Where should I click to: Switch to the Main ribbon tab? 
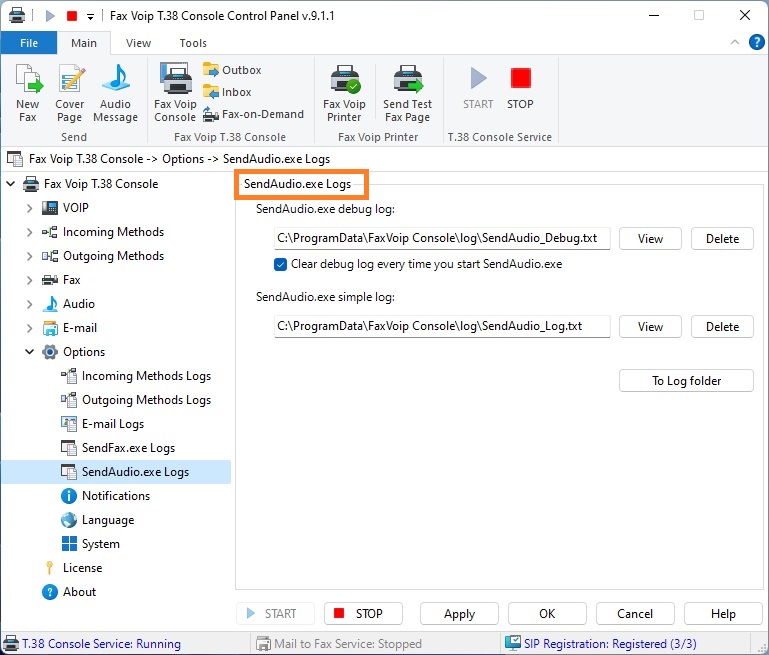click(x=84, y=43)
